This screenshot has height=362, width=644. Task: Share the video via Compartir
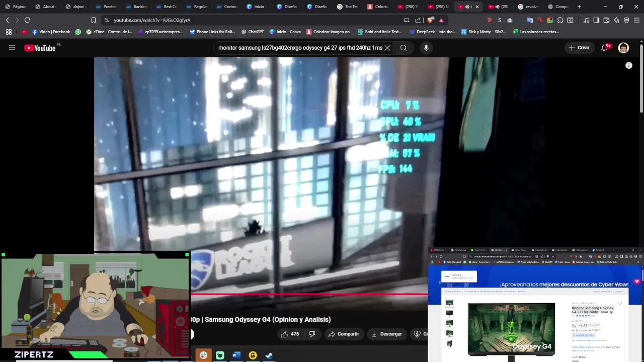[344, 334]
